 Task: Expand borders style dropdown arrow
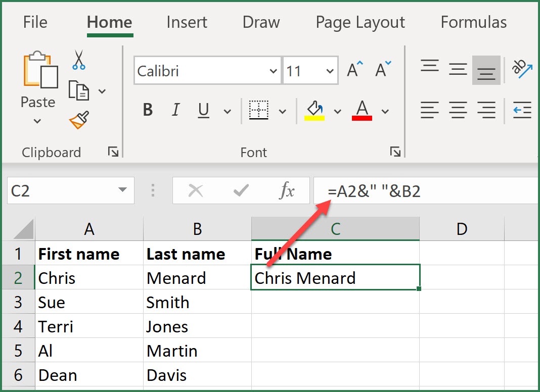tap(283, 112)
